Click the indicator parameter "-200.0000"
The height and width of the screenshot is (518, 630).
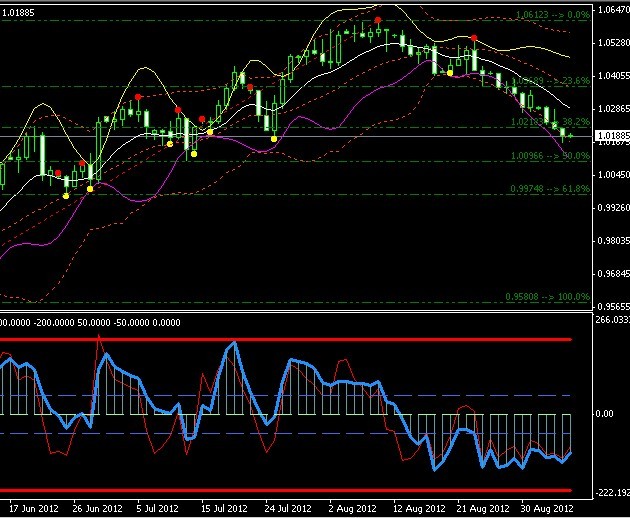tap(54, 323)
